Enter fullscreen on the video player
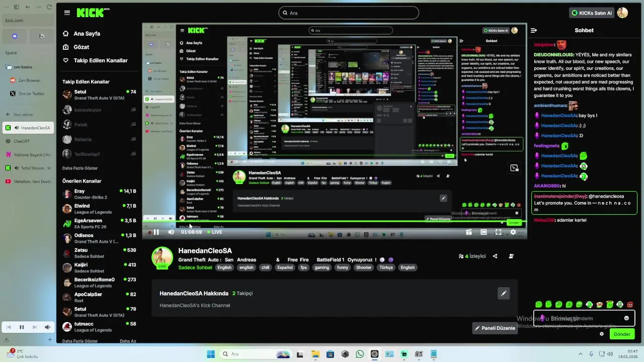The width and height of the screenshot is (644, 362). (x=498, y=232)
